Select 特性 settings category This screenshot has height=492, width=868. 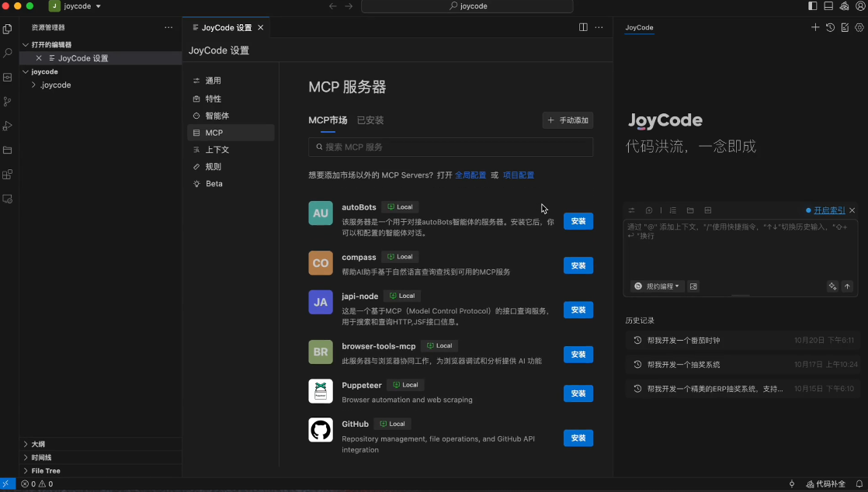tap(231, 99)
